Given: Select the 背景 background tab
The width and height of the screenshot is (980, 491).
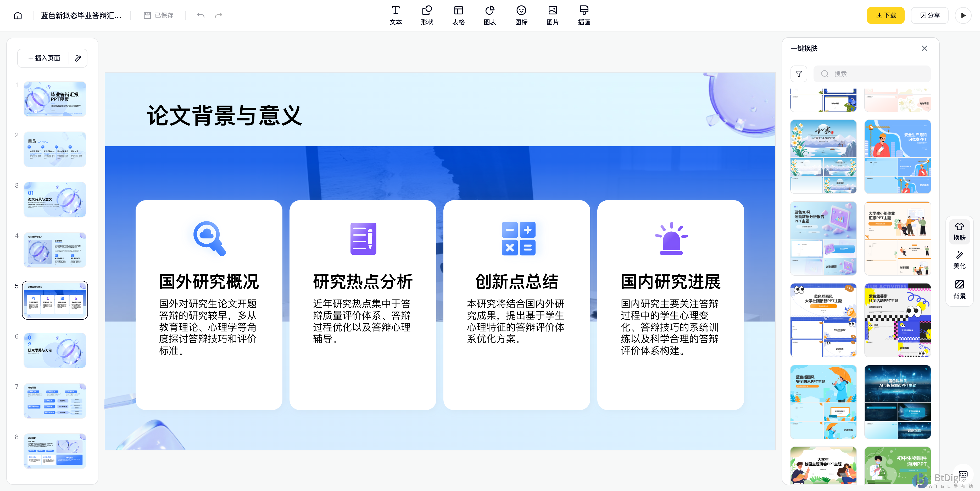Looking at the screenshot, I should pyautogui.click(x=959, y=290).
